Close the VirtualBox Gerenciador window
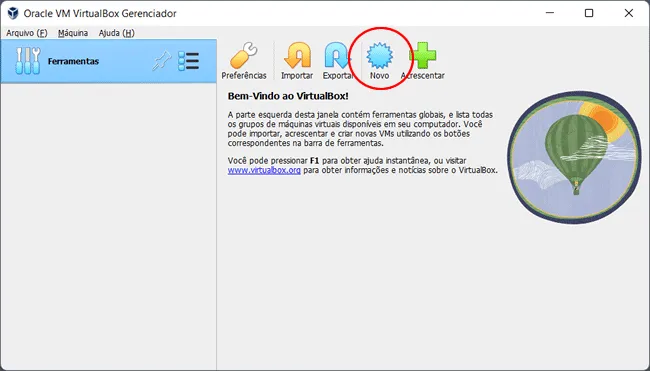Screen dimensions: 650x371 (x=628, y=13)
